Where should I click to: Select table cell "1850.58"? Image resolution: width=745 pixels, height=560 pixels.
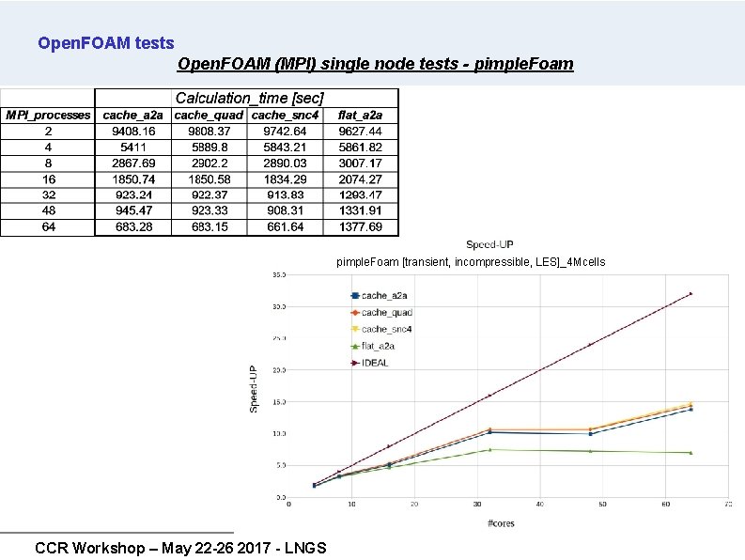click(210, 179)
